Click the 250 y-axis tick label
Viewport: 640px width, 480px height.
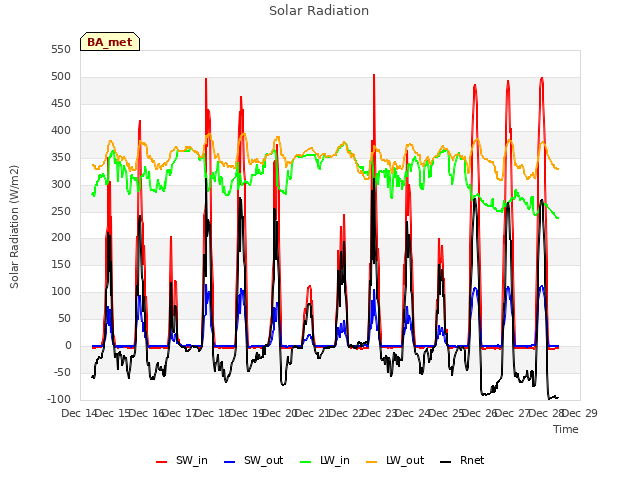coord(61,211)
